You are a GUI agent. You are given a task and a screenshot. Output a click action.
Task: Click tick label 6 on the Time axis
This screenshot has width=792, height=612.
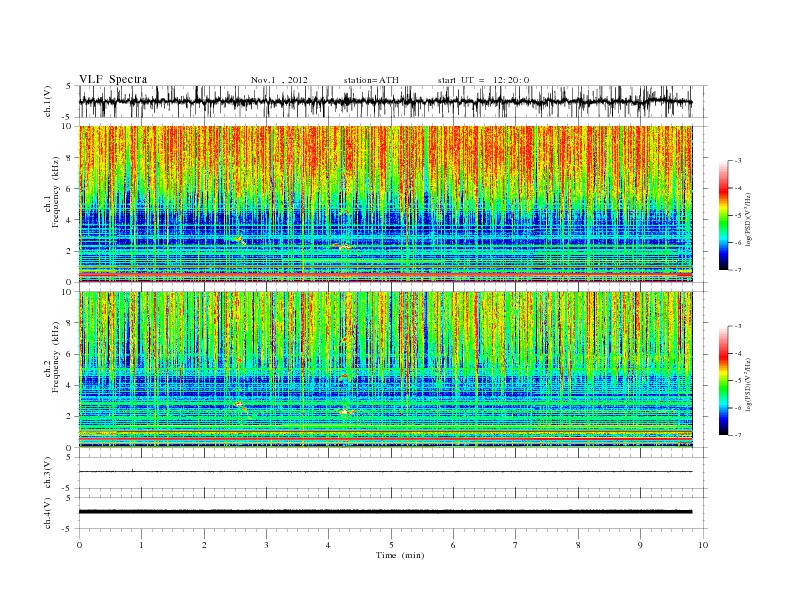(x=454, y=545)
